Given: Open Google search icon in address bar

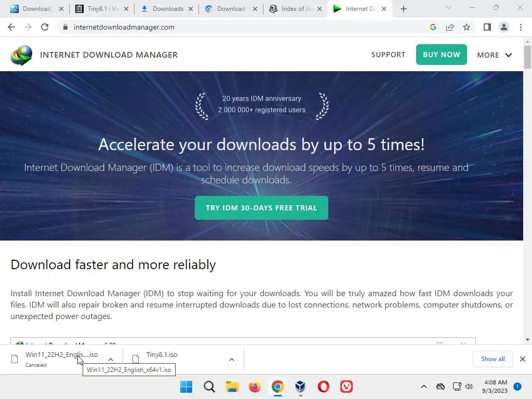Looking at the screenshot, I should click(433, 27).
